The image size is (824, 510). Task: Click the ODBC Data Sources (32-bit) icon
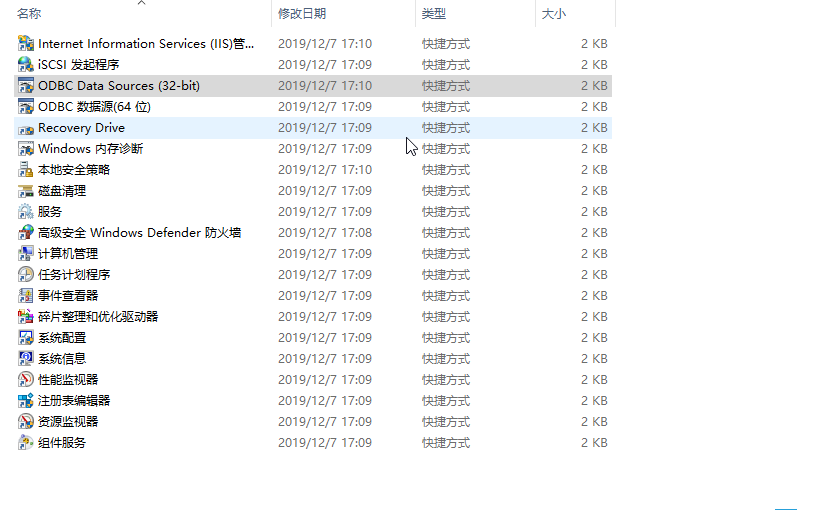point(25,86)
